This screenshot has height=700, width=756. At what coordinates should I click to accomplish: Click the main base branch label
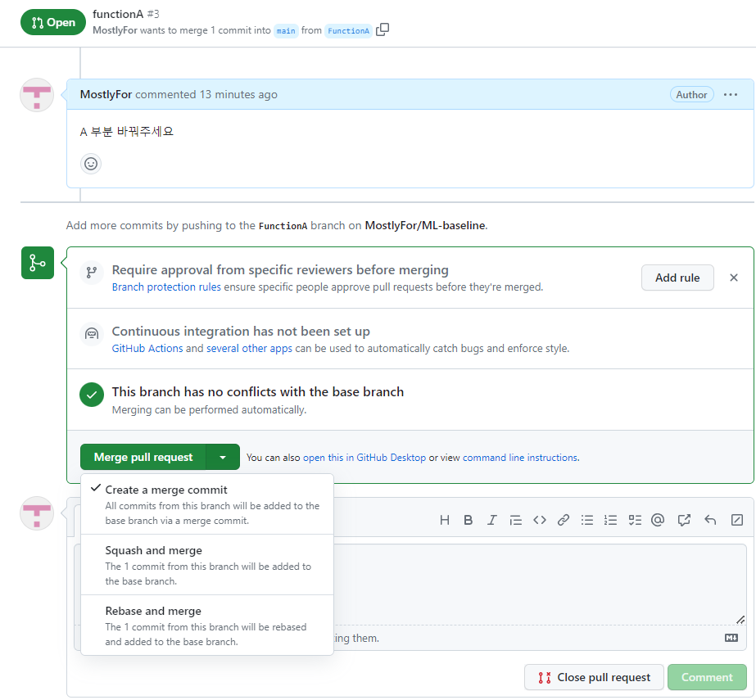286,31
